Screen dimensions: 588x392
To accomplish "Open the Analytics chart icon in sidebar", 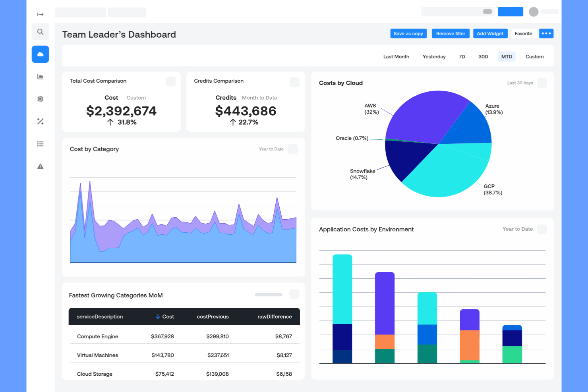I will coord(40,77).
